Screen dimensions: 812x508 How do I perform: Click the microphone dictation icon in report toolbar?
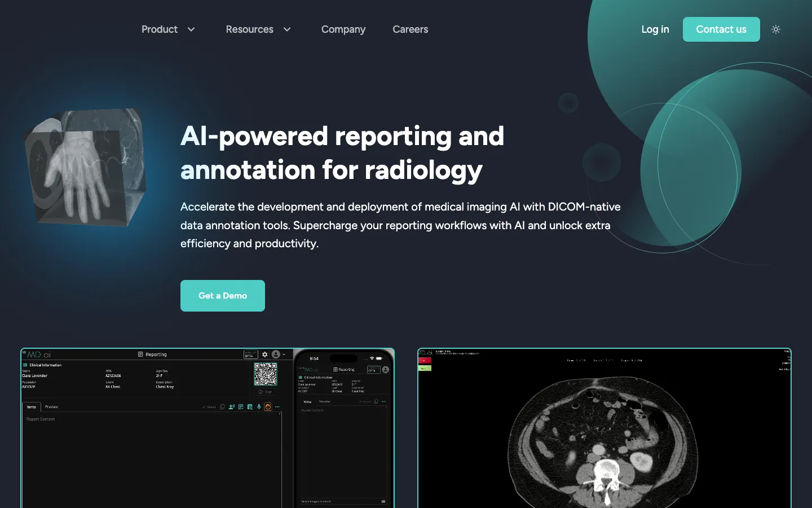(x=259, y=407)
